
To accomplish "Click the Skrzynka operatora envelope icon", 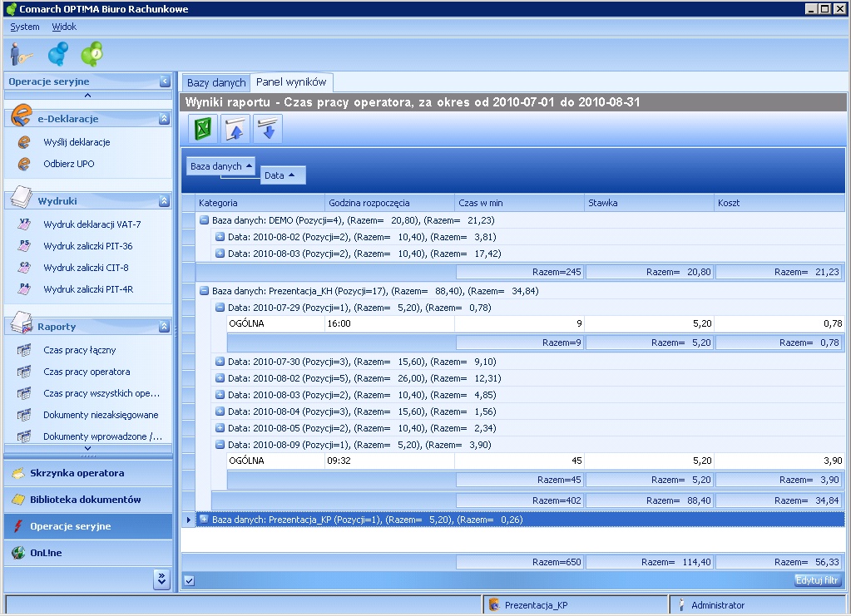I will click(18, 473).
